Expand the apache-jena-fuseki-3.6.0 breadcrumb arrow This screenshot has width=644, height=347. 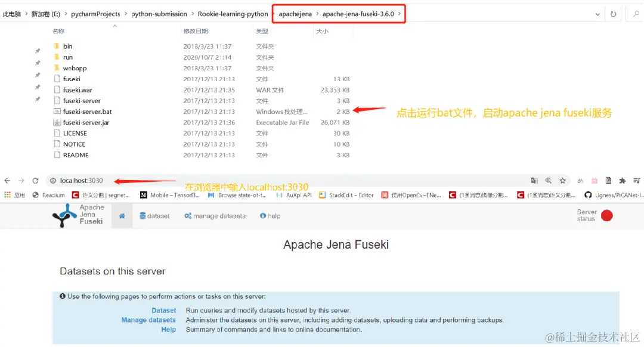coord(398,14)
